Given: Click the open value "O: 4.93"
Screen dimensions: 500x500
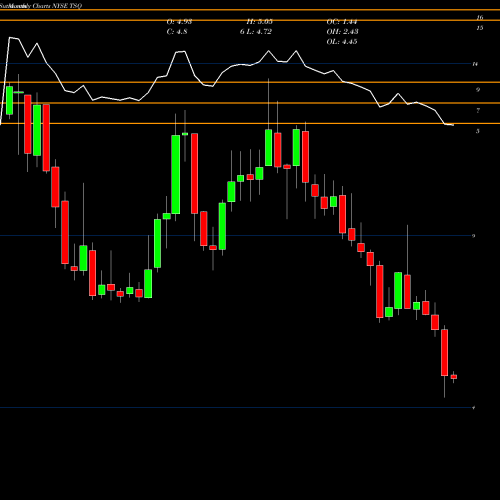Looking at the screenshot, I should coord(179,22).
